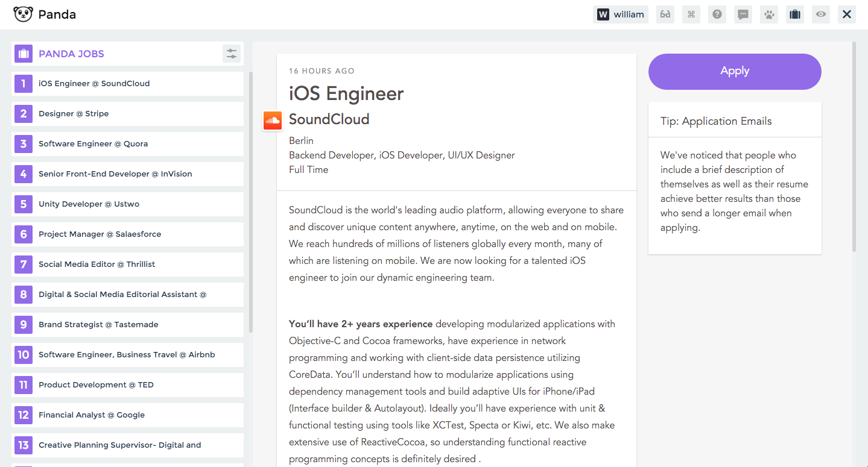Click number badge 12 in job list
This screenshot has width=868, height=467.
(x=24, y=415)
